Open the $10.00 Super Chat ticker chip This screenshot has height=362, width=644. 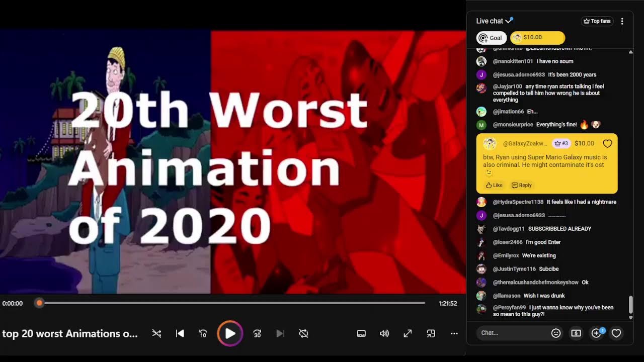point(537,38)
